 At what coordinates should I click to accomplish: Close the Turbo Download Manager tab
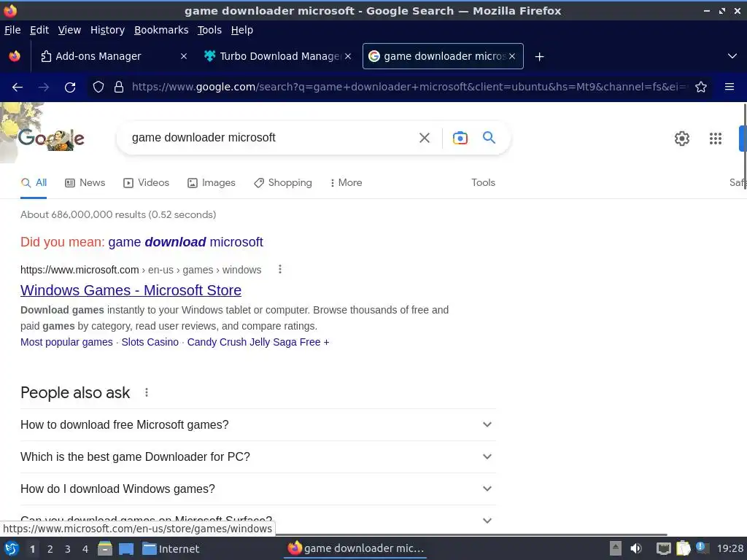(348, 56)
